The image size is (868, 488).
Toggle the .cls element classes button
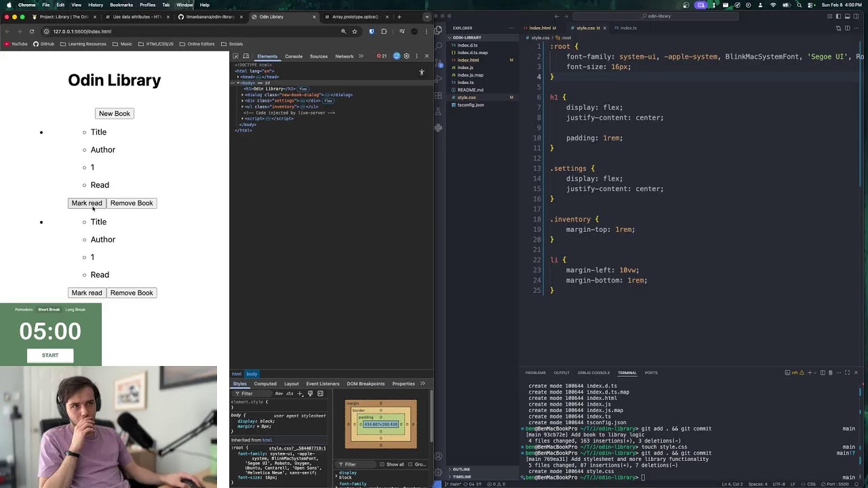(x=290, y=393)
